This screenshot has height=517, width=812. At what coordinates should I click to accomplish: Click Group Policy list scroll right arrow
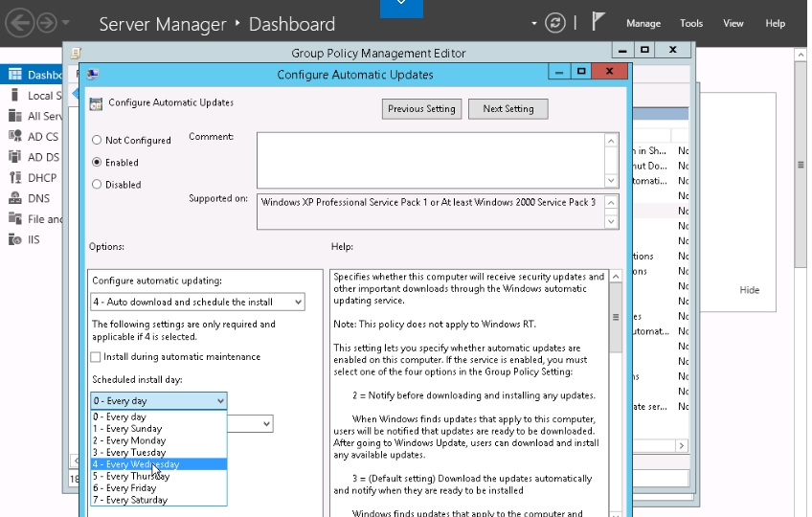tap(682, 445)
